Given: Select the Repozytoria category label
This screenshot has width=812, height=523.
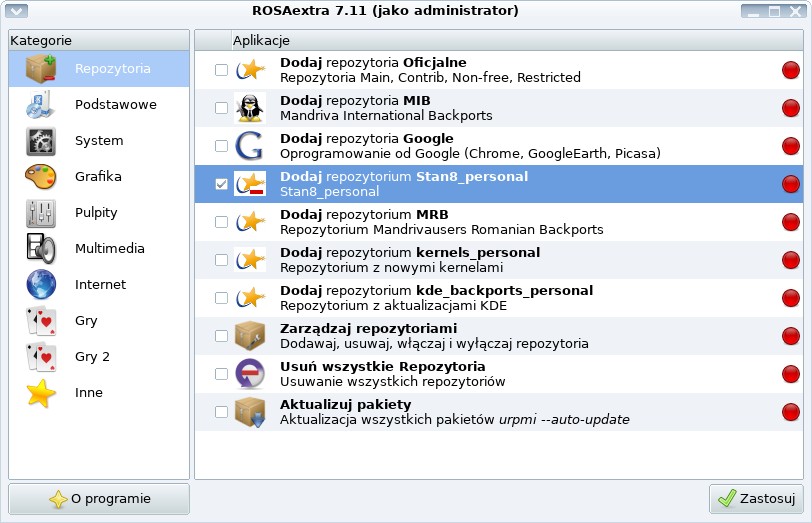Looking at the screenshot, I should point(113,68).
